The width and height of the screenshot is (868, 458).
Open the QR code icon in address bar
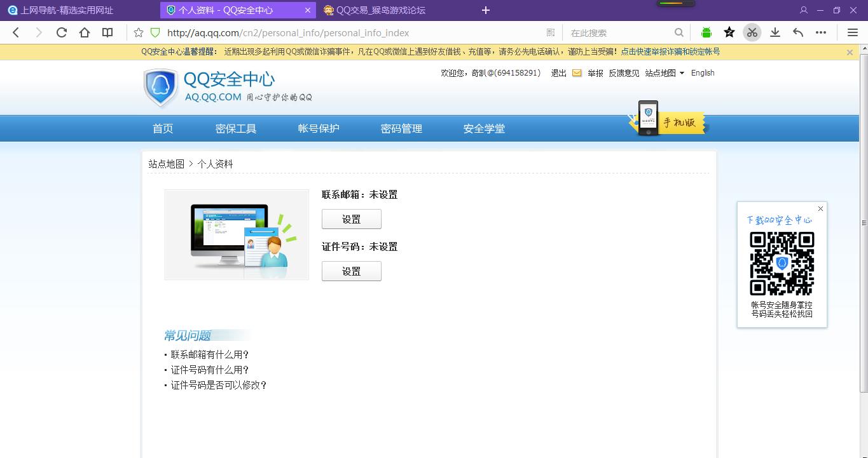[551, 32]
